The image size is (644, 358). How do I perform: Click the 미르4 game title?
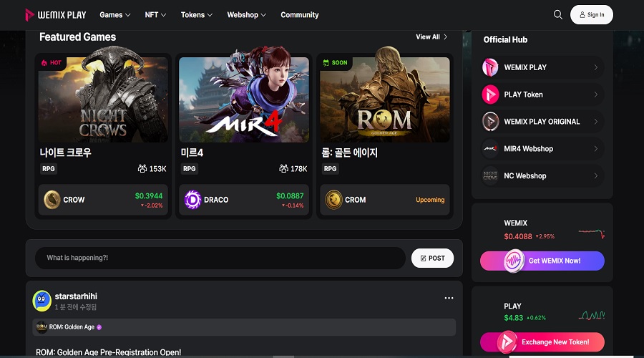click(192, 153)
